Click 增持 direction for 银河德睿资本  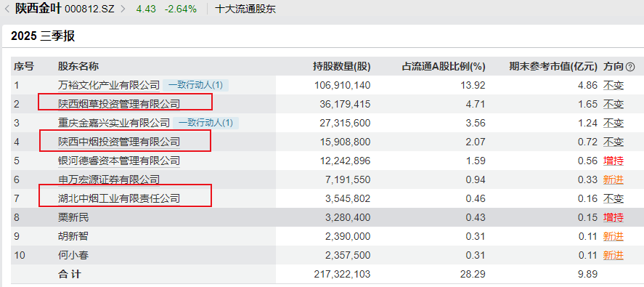click(x=614, y=161)
